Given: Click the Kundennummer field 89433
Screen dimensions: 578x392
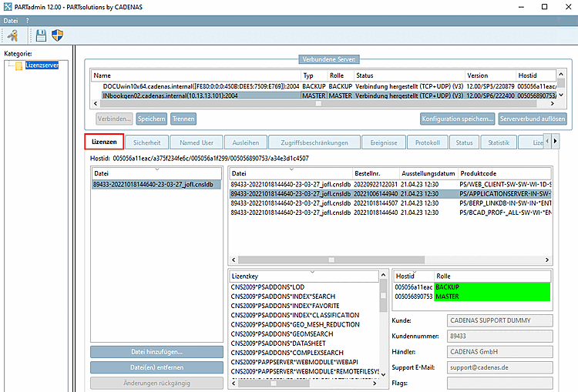Looking at the screenshot, I should [500, 336].
